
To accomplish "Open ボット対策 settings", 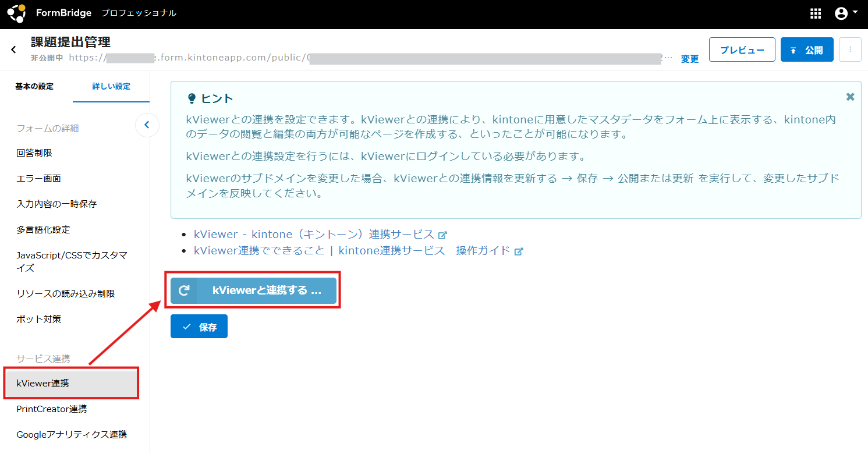I will pyautogui.click(x=39, y=319).
